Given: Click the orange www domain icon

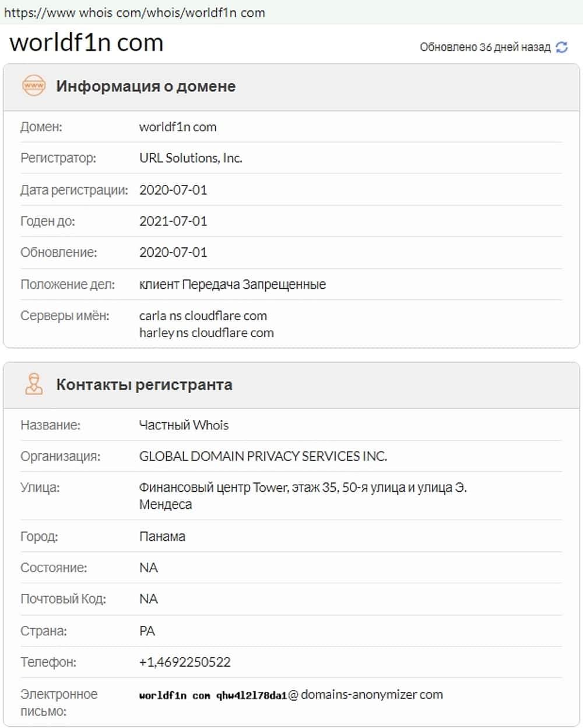Looking at the screenshot, I should 33,86.
